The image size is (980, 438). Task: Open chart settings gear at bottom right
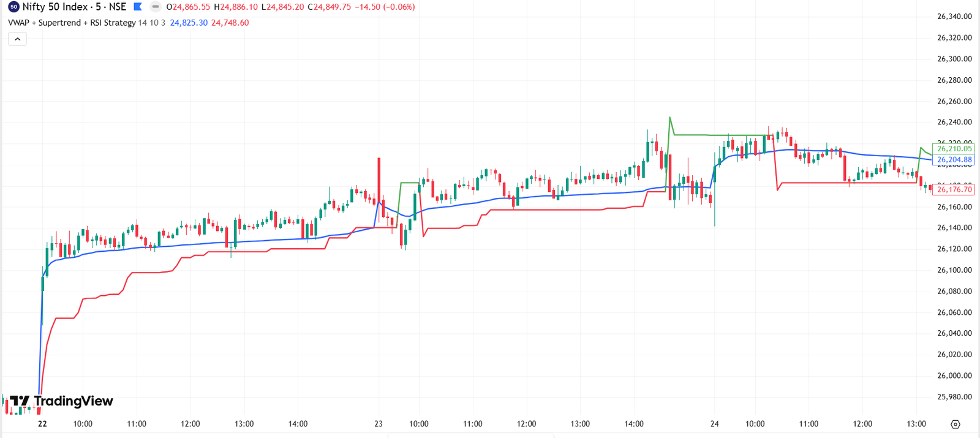[955, 424]
